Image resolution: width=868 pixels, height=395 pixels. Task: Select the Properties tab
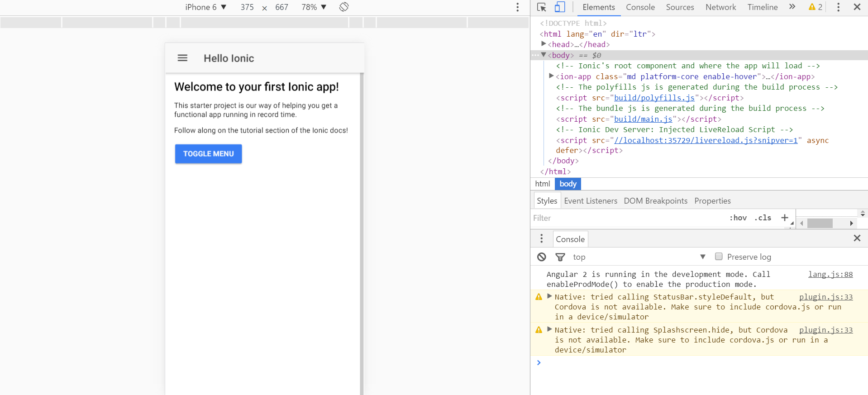coord(712,201)
